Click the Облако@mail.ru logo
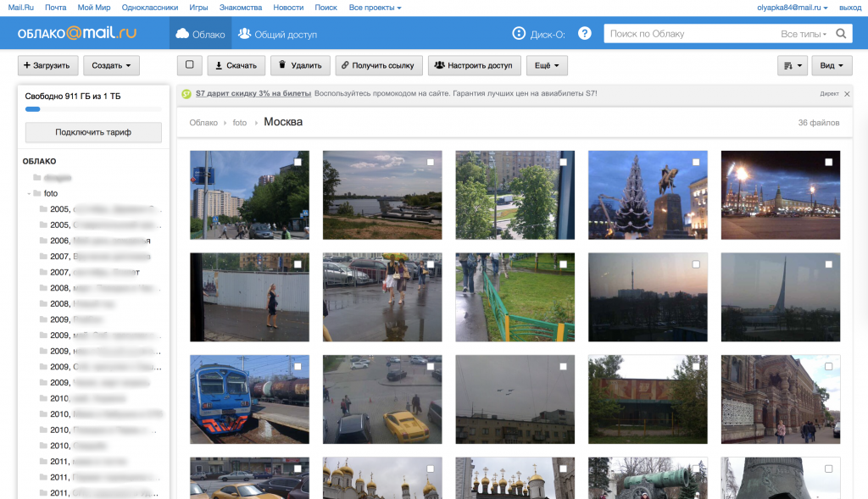The width and height of the screenshot is (868, 499). [x=77, y=33]
